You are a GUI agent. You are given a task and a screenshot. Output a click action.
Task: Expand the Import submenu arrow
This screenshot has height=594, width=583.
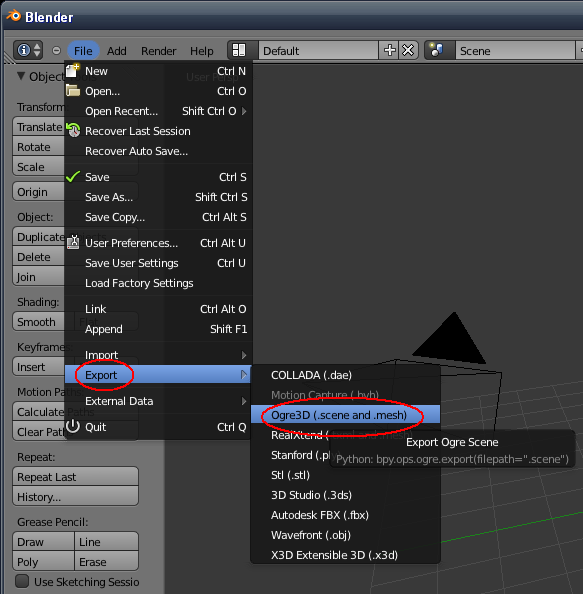pos(244,355)
